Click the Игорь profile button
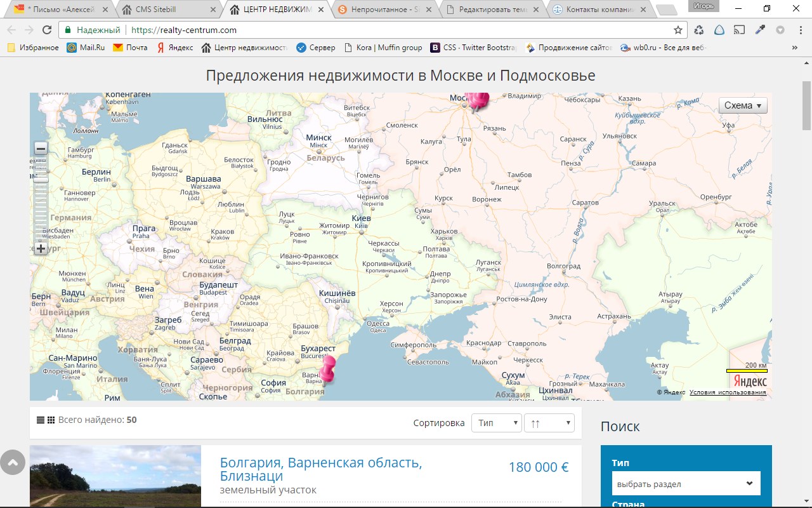This screenshot has width=812, height=508. pos(703,6)
